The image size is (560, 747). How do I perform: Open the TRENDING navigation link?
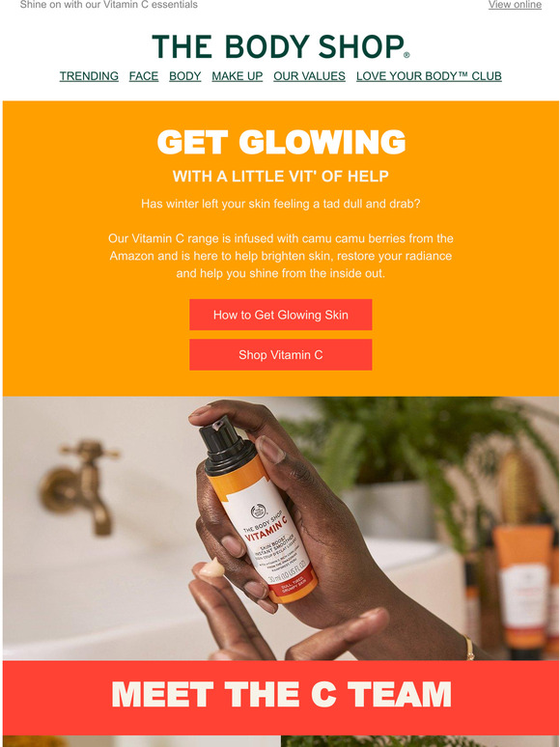tap(89, 76)
